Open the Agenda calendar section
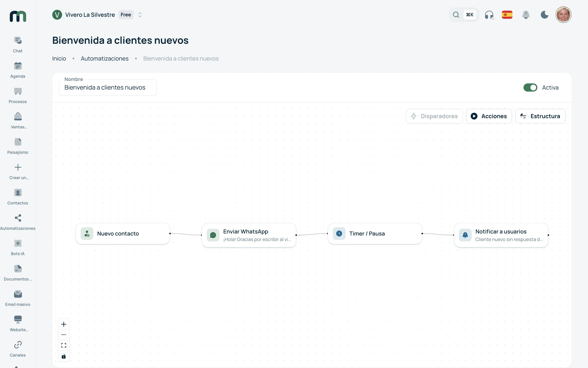This screenshot has height=368, width=588. tap(18, 70)
